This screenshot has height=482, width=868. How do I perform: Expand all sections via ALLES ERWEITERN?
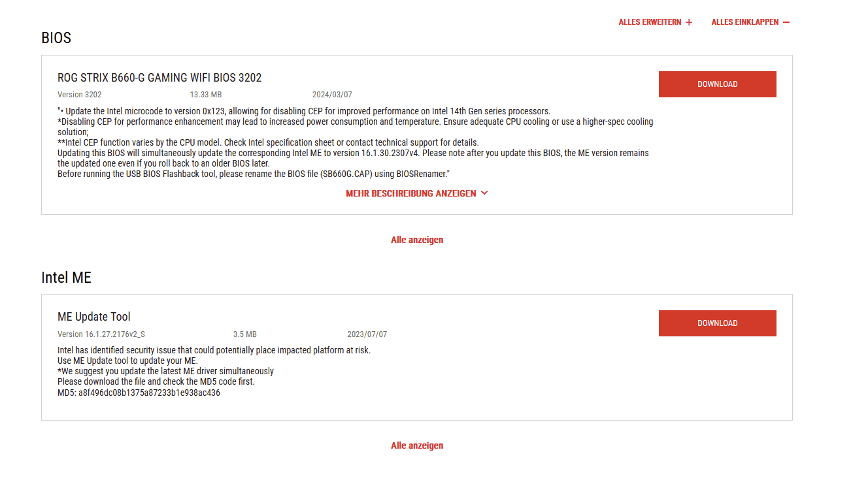tap(649, 22)
